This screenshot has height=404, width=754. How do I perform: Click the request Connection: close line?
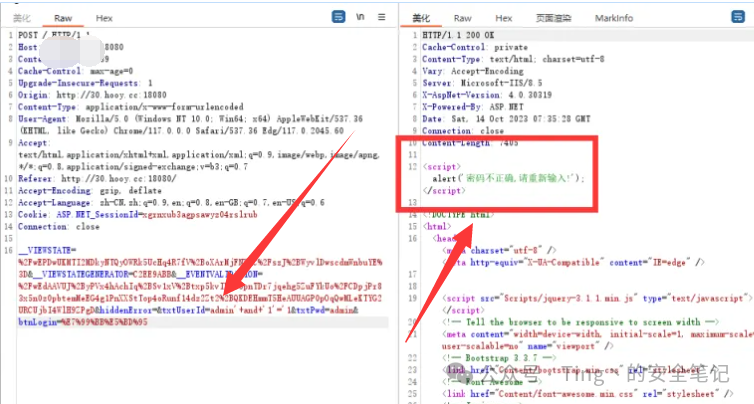pos(59,227)
